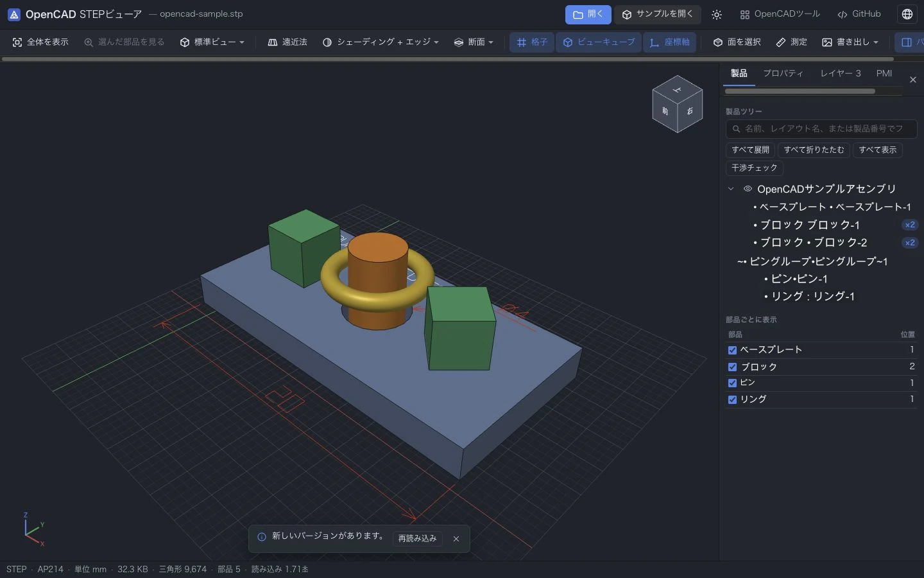Fit all with 全体を表示

pyautogui.click(x=40, y=42)
